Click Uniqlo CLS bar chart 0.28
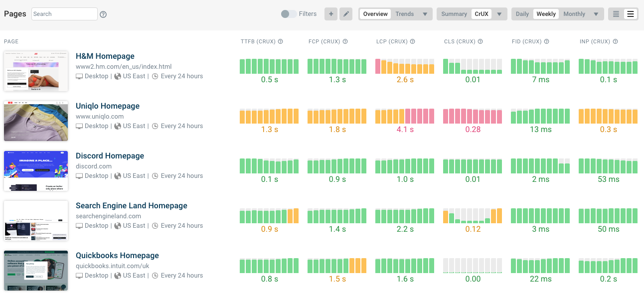This screenshot has height=296, width=644. pyautogui.click(x=473, y=116)
